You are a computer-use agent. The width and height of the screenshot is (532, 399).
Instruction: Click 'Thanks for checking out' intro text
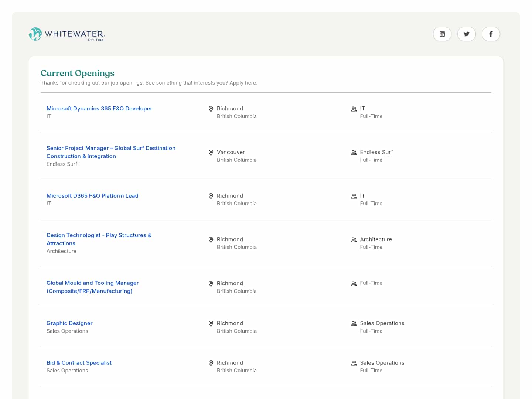(149, 83)
